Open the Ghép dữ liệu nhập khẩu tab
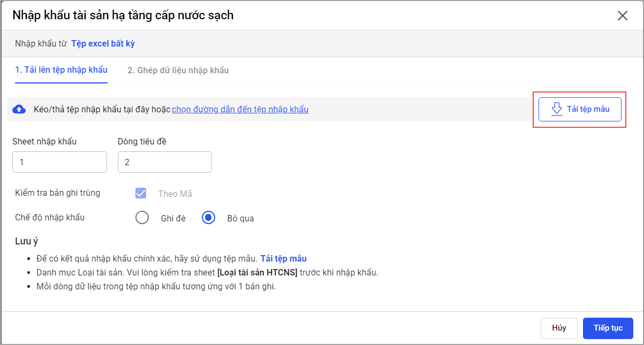The height and width of the screenshot is (345, 644). [x=178, y=70]
